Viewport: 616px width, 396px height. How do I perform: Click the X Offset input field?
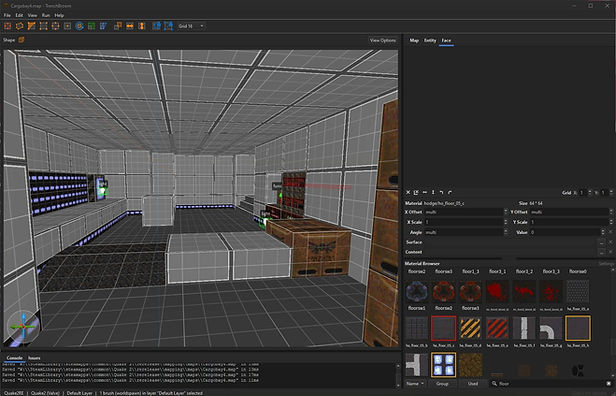(463, 212)
